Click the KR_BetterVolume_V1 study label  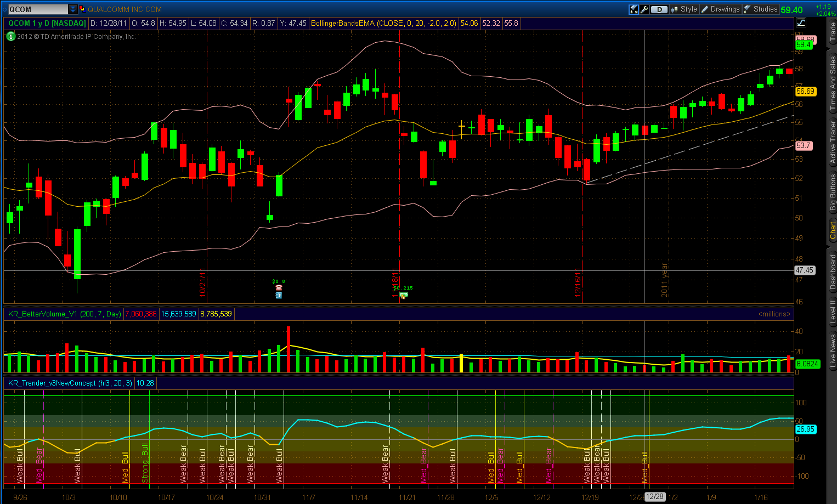click(64, 314)
